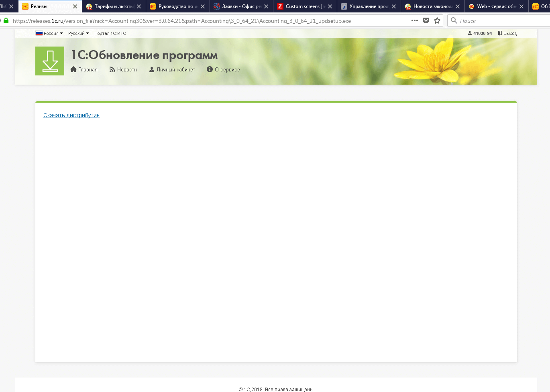Viewport: 550px width, 392px height.
Task: Close the Web - сервис обн tab
Action: point(521,6)
